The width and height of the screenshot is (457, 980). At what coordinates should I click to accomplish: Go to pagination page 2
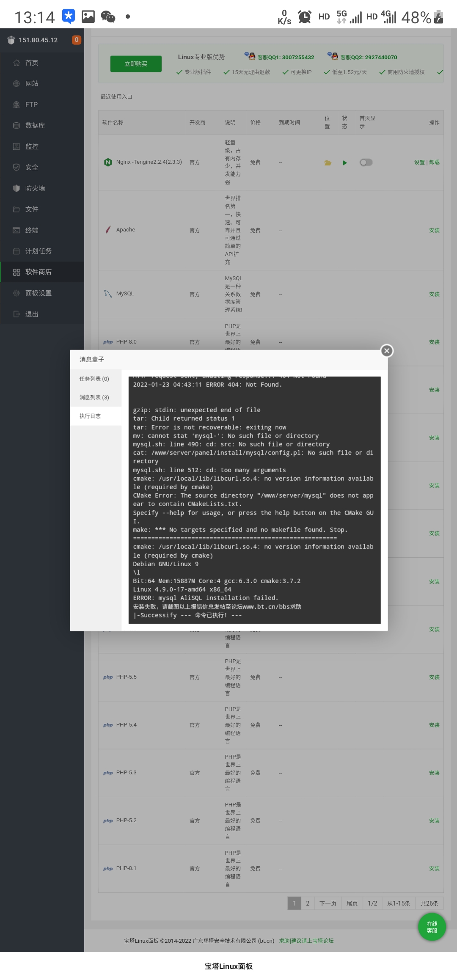click(308, 903)
